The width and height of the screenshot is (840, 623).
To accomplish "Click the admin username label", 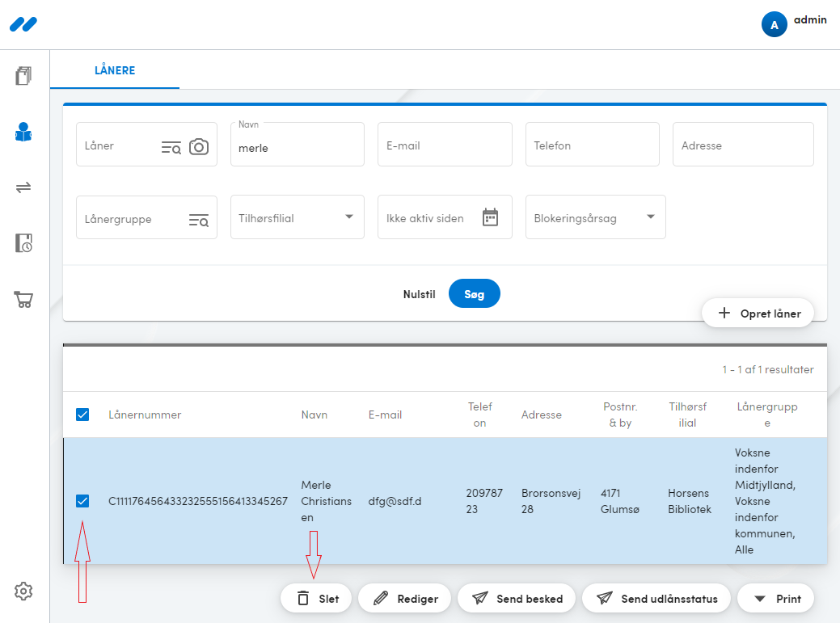I will click(810, 20).
